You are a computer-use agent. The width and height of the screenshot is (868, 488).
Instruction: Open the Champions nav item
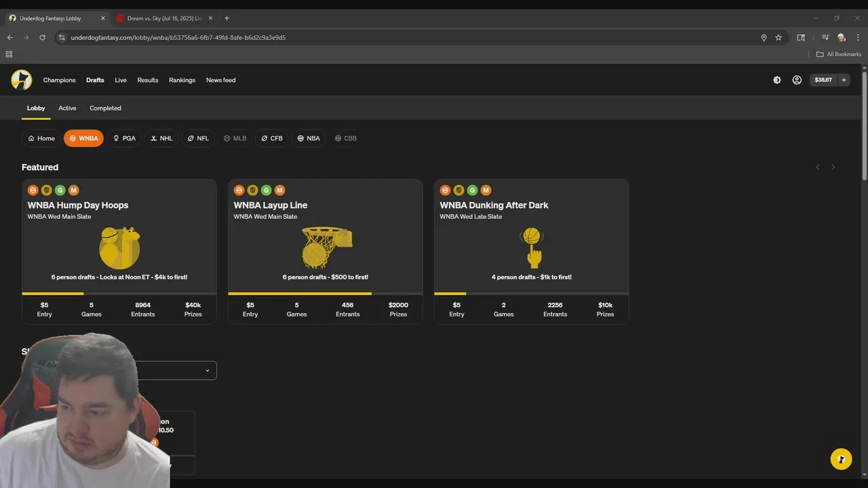pyautogui.click(x=60, y=80)
